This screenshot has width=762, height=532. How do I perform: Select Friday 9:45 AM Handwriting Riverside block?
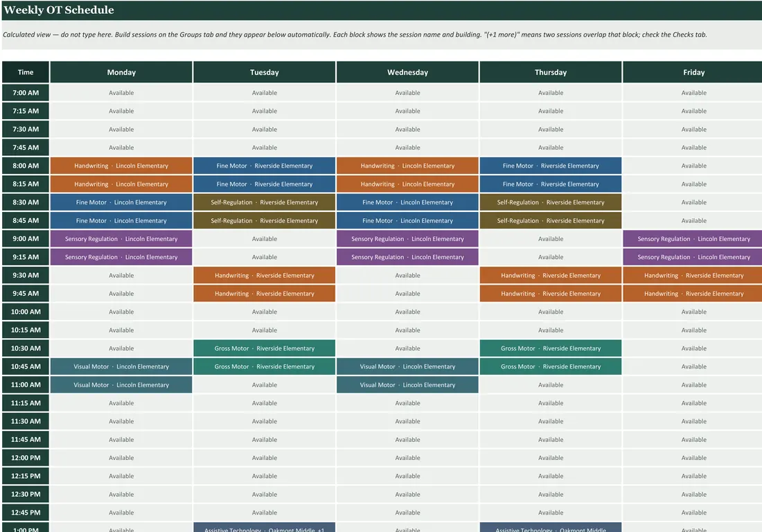[x=693, y=294]
